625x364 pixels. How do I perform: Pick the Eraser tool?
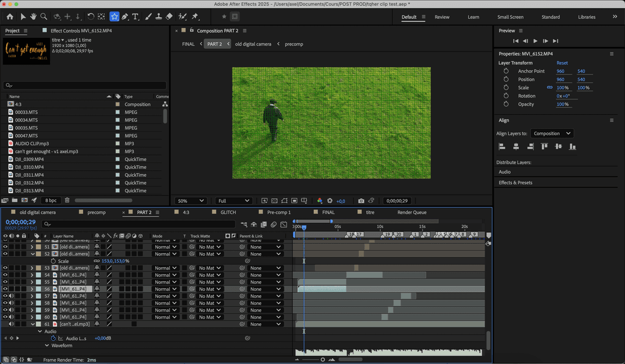point(170,16)
